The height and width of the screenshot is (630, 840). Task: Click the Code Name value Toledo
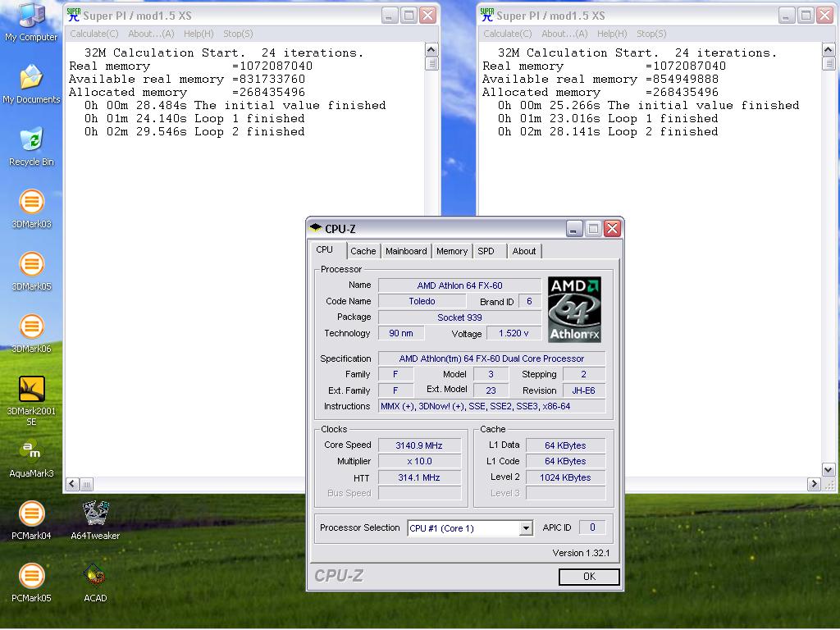(422, 301)
